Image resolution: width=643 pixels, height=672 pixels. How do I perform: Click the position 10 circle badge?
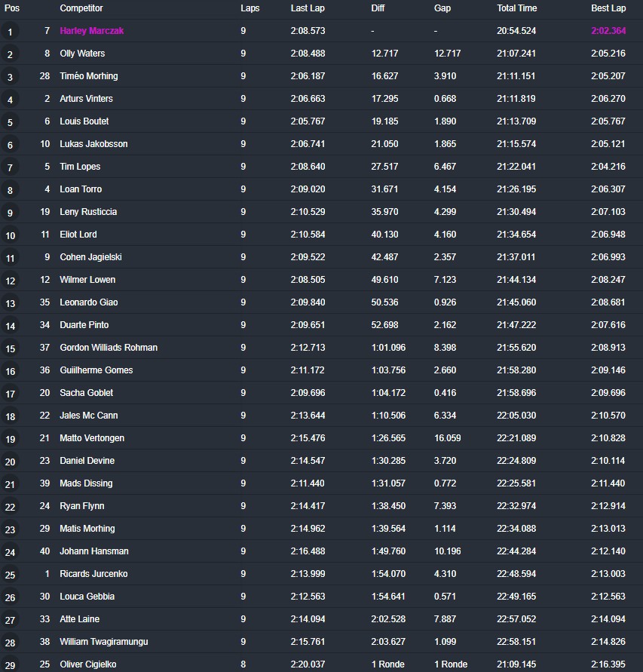point(10,235)
